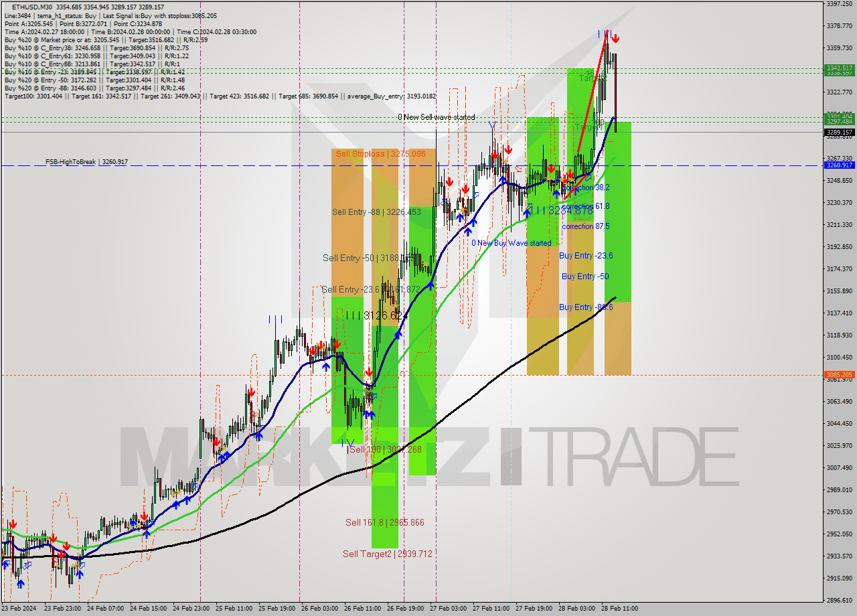Click the '23 Feb 2024' time axis label
The width and height of the screenshot is (857, 616).
click(19, 609)
